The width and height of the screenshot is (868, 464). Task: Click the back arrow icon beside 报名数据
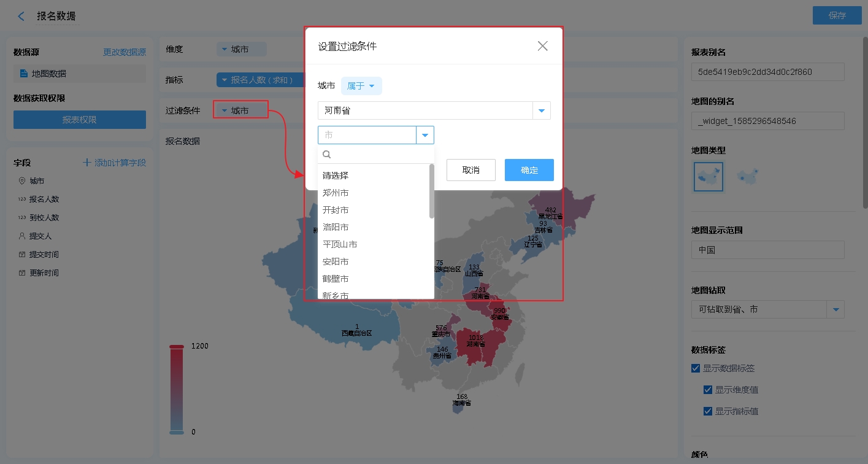[21, 17]
